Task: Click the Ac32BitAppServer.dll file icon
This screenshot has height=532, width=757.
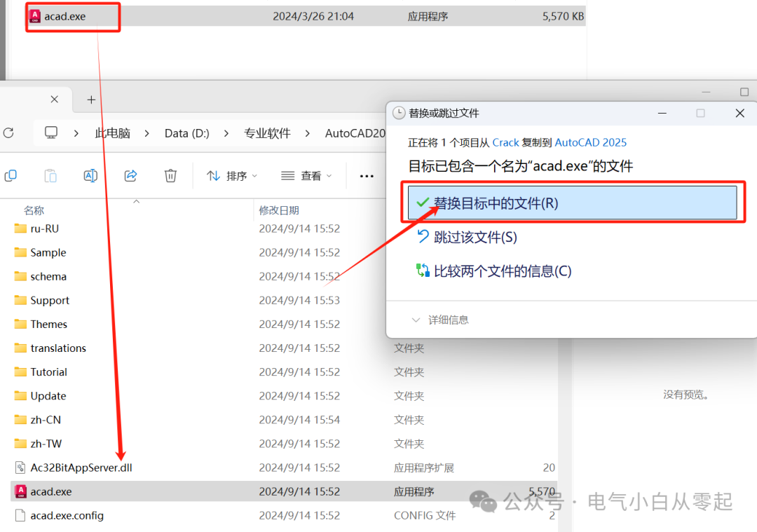Action: click(20, 468)
